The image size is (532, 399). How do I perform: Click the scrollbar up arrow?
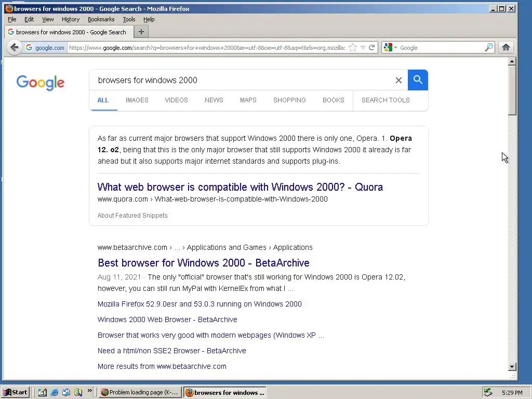tap(512, 61)
